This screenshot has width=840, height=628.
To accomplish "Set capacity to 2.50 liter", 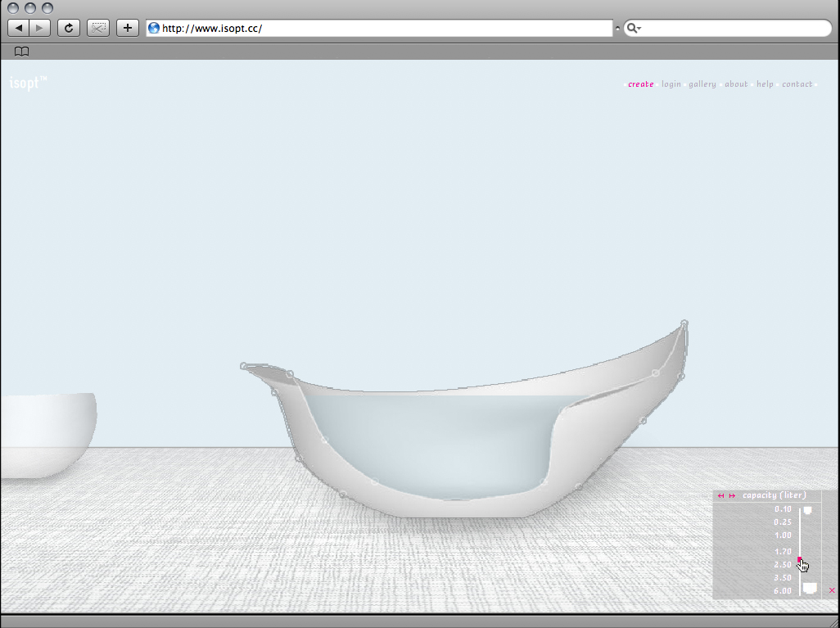I will coord(783,565).
